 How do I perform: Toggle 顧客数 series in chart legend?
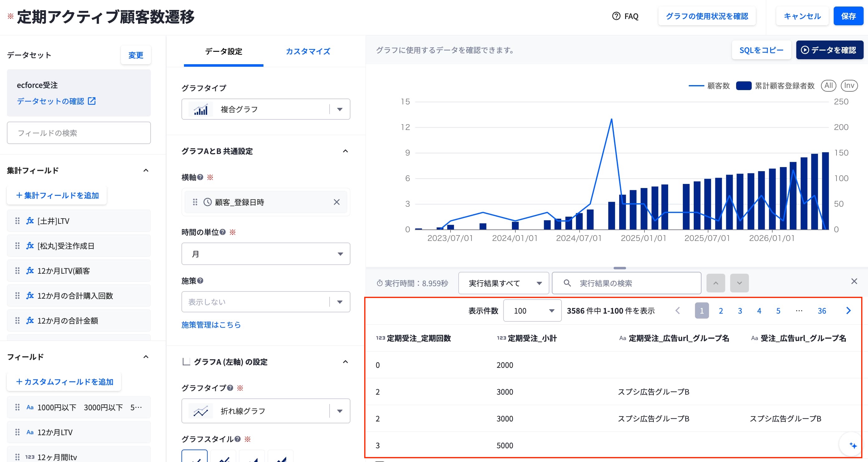[709, 86]
